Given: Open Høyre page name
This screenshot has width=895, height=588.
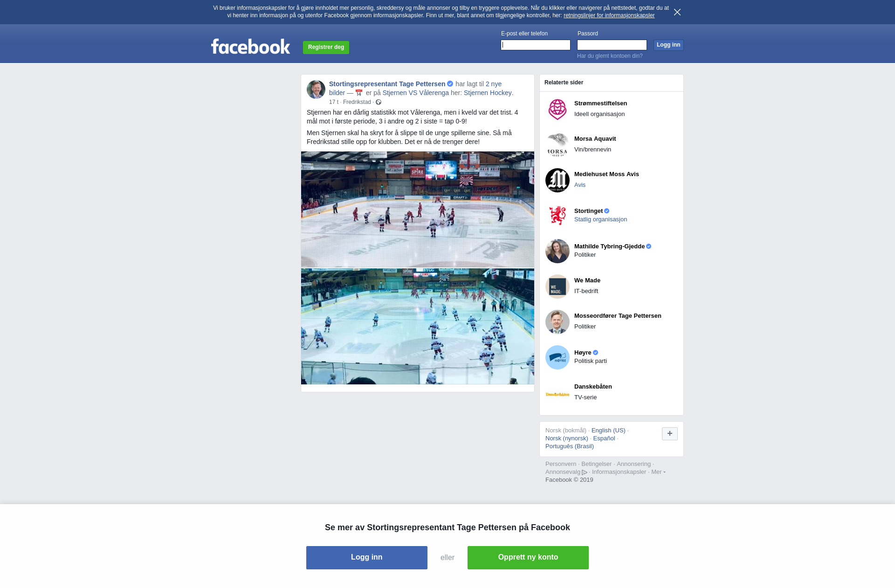Looking at the screenshot, I should click(583, 353).
